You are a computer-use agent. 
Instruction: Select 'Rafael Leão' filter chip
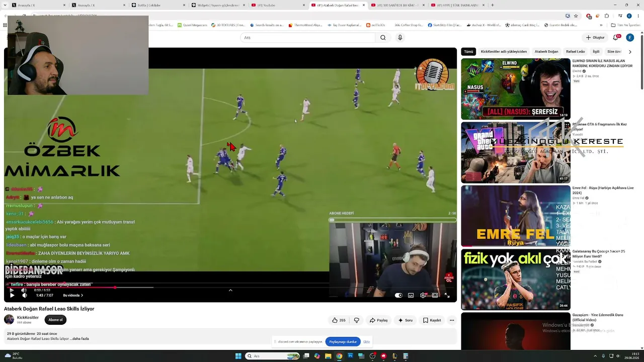coord(576,52)
